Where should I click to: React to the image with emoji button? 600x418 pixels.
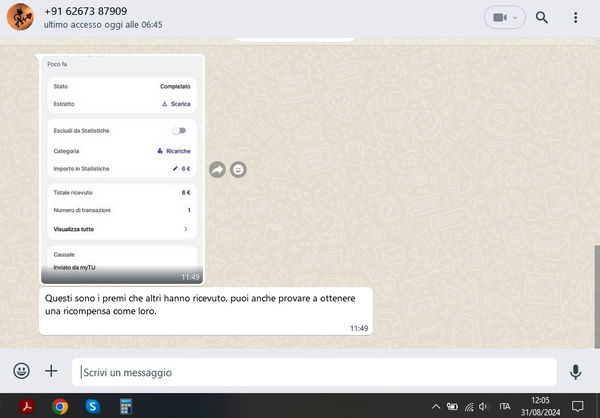point(238,170)
